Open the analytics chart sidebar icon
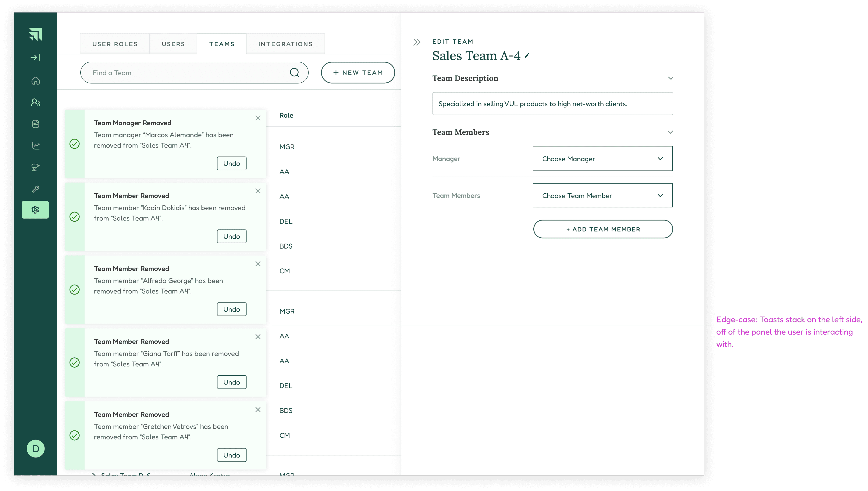 coord(35,146)
